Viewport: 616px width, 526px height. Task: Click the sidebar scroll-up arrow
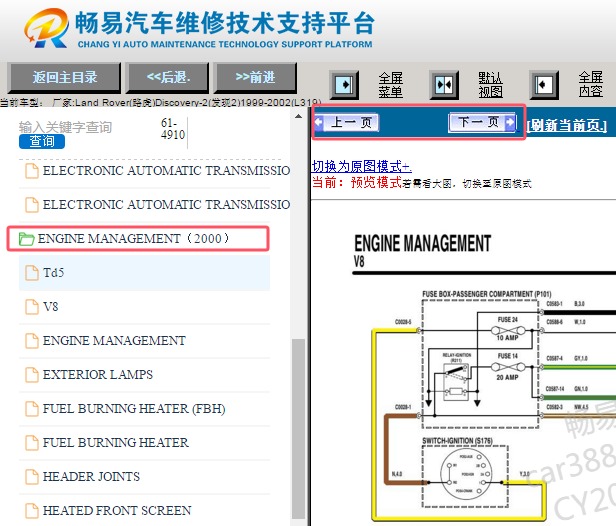(299, 116)
